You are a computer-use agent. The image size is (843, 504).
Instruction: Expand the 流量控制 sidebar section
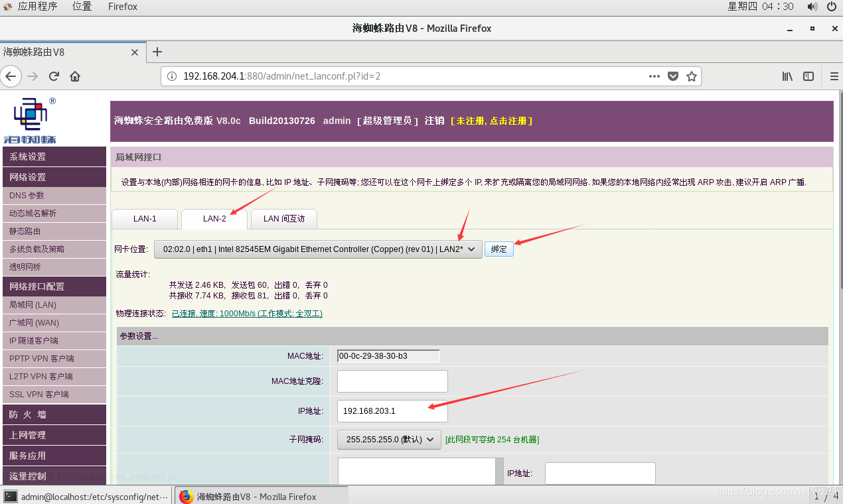click(x=54, y=476)
